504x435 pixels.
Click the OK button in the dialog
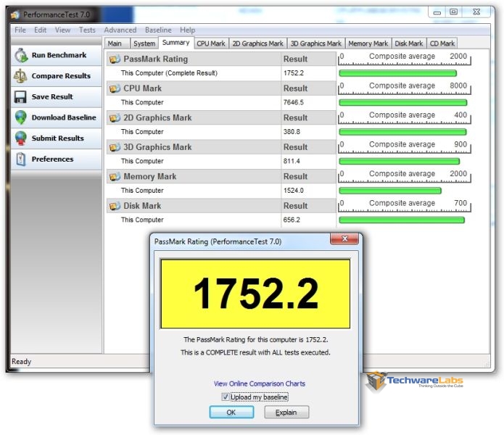point(231,413)
